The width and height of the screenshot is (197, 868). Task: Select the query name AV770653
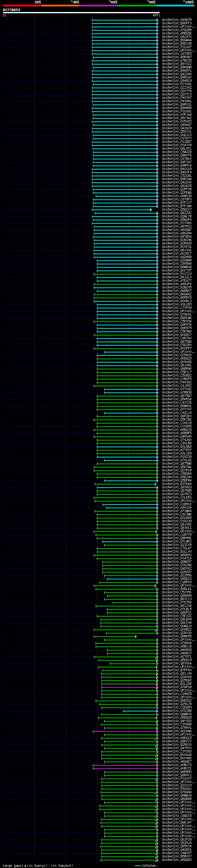pyautogui.click(x=11, y=10)
